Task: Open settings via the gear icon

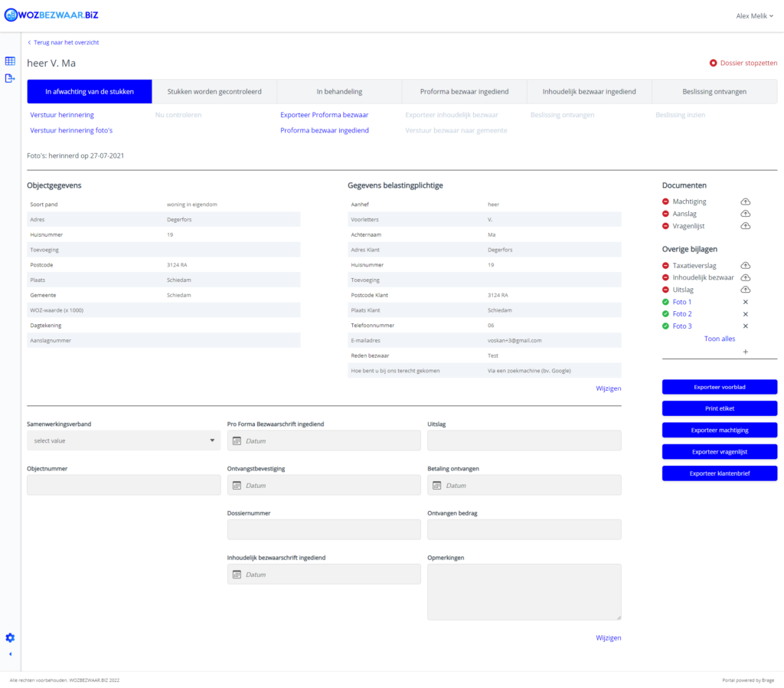Action: [10, 637]
